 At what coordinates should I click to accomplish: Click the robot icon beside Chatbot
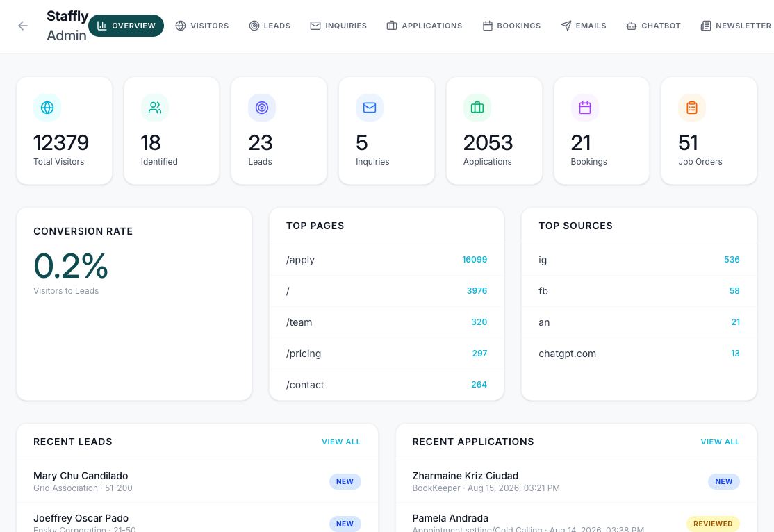[x=632, y=26]
